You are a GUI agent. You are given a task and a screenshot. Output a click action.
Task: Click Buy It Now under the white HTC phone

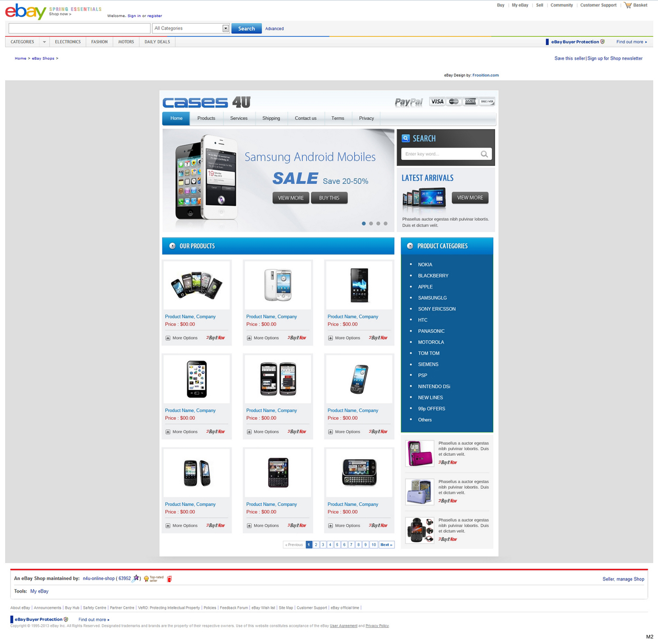[297, 338]
